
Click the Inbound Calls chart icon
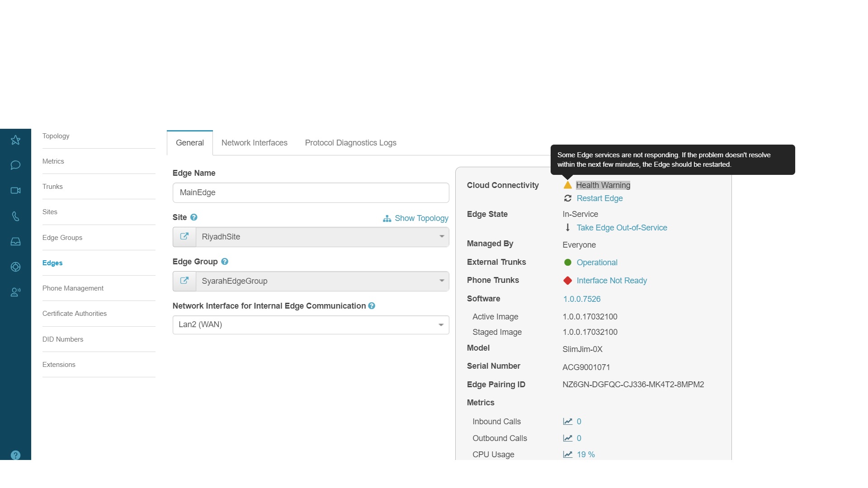(568, 422)
